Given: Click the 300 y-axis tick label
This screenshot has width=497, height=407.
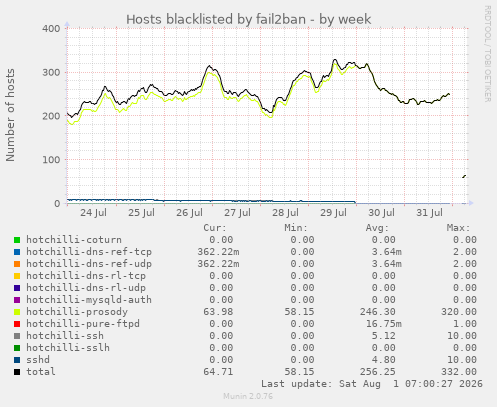Looking at the screenshot, I should click(x=51, y=72).
